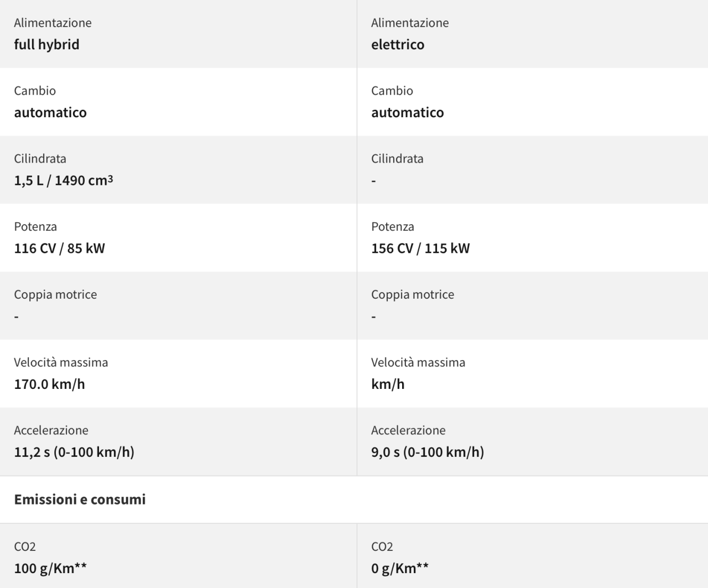
Task: Click the "Coppia motrice" label in the hybrid column
Action: tap(55, 295)
